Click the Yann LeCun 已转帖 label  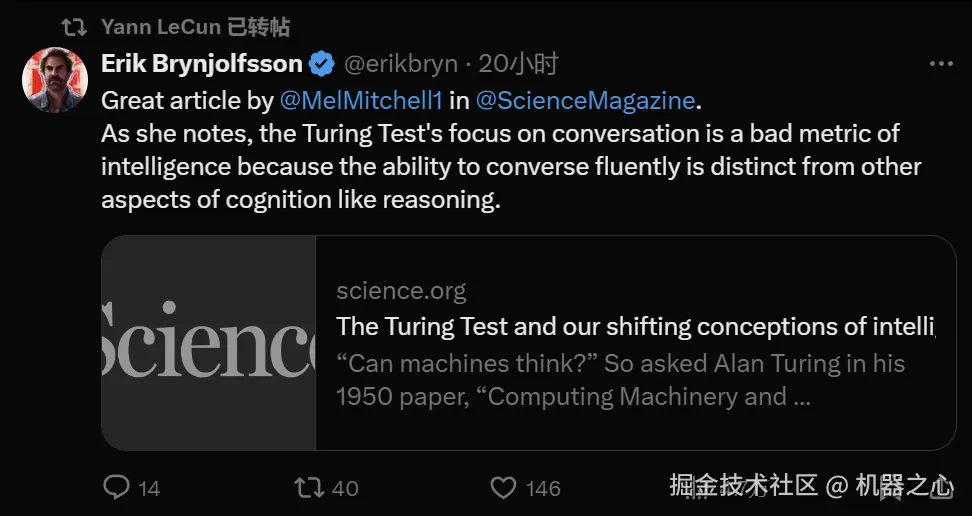[x=195, y=27]
